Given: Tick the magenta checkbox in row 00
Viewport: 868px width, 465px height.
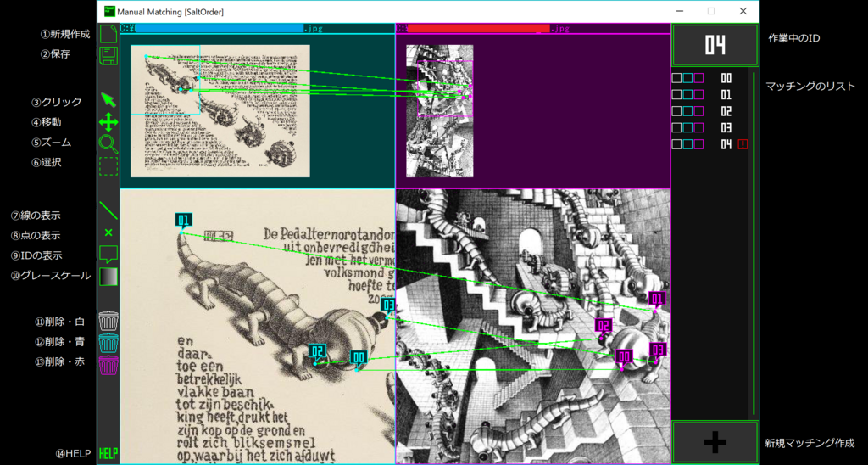Looking at the screenshot, I should click(698, 78).
